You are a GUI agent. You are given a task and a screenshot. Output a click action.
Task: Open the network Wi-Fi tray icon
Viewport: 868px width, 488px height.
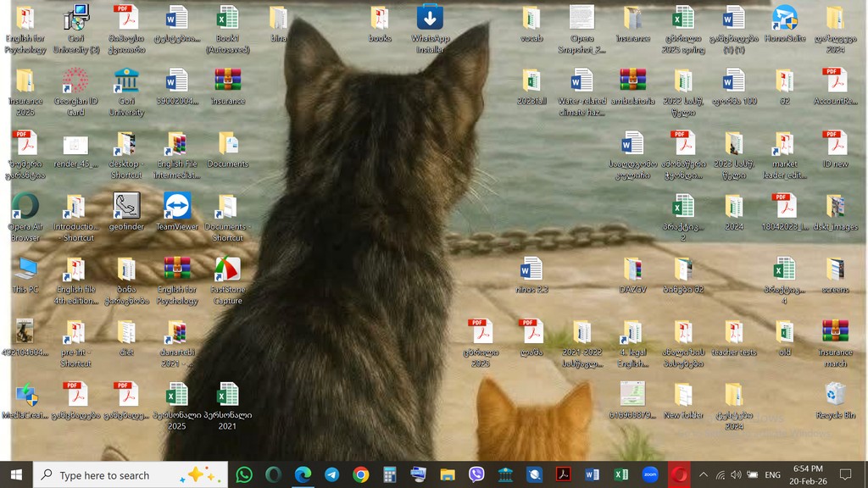[x=720, y=474]
